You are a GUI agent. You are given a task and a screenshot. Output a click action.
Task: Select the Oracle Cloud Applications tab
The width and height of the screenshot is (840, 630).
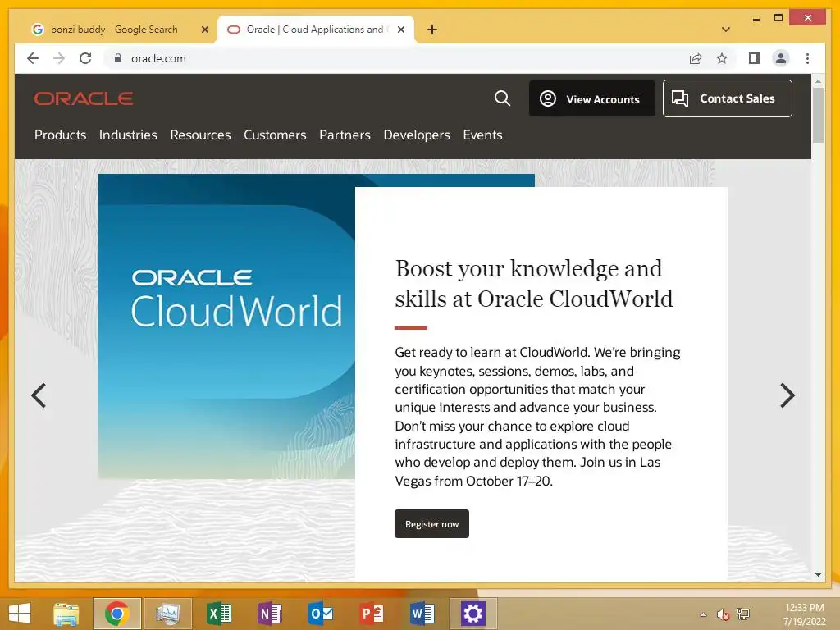pos(315,30)
